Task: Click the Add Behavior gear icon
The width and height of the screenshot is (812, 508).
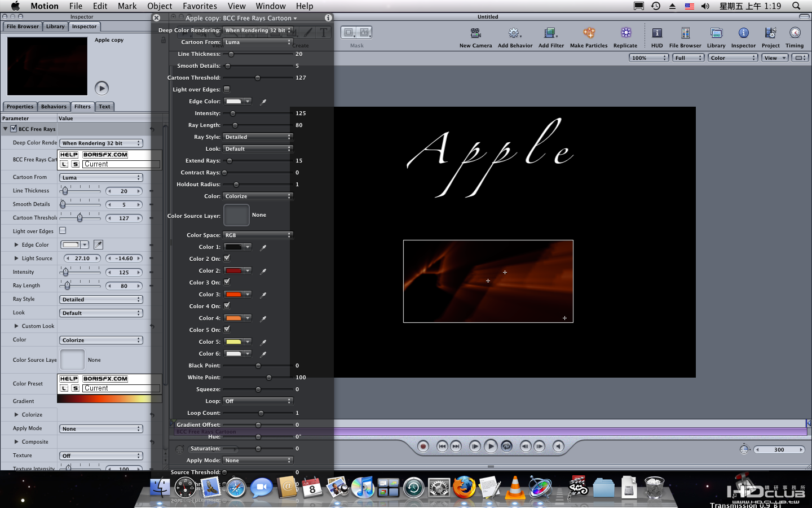Action: coord(514,33)
